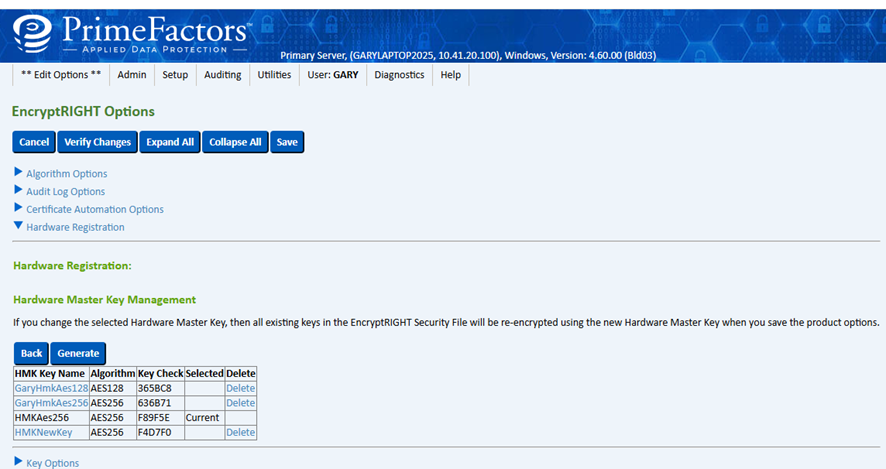Expand Algorithm Options triangle
Viewport: 886px width, 469px height.
pyautogui.click(x=18, y=172)
